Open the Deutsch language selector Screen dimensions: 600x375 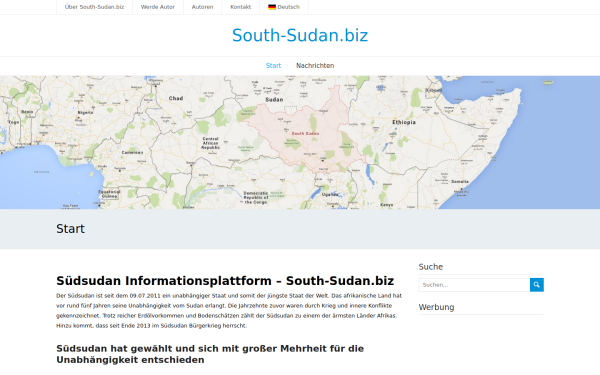(x=284, y=7)
